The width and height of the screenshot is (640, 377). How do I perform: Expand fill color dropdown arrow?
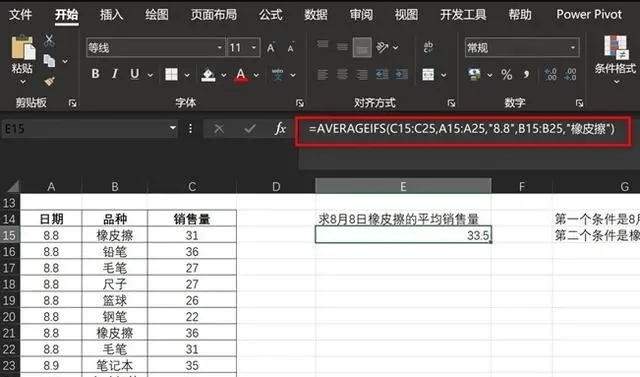point(224,75)
